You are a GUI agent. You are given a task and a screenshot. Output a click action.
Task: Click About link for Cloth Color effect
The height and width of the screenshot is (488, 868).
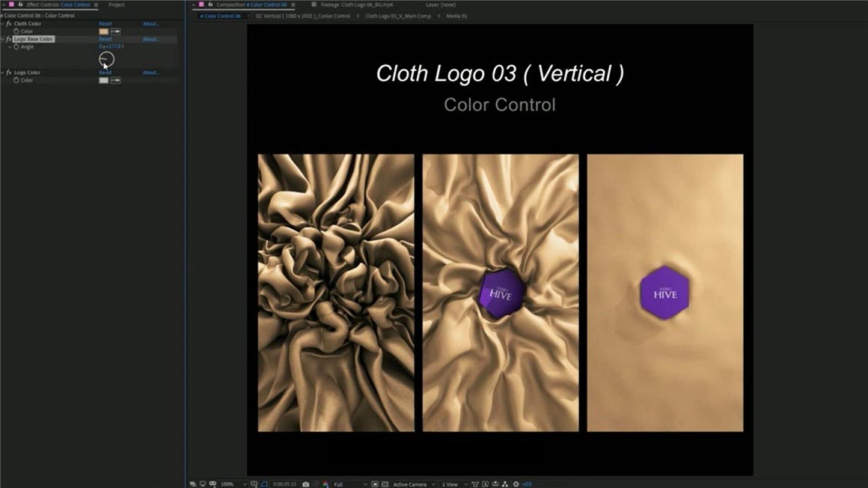coord(150,24)
